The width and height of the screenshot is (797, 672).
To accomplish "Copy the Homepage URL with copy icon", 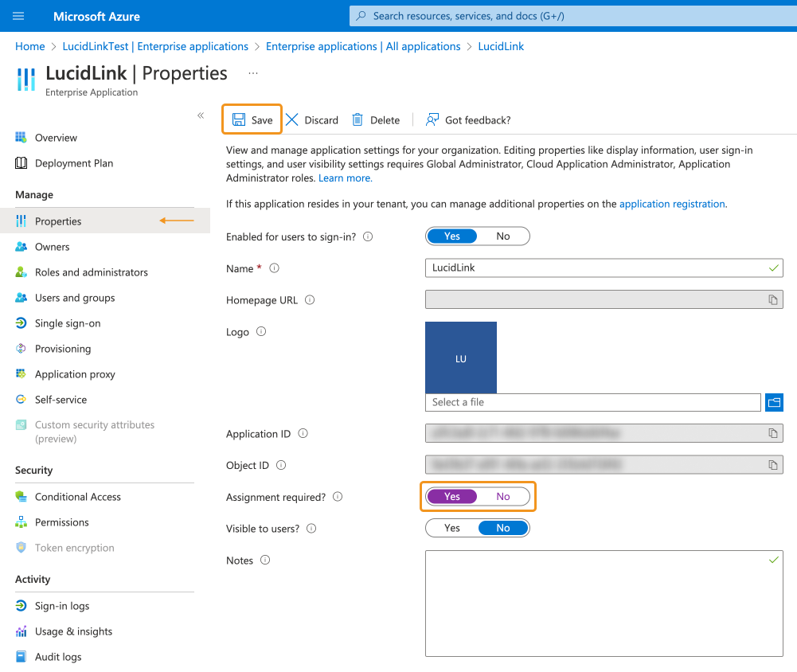I will [773, 300].
